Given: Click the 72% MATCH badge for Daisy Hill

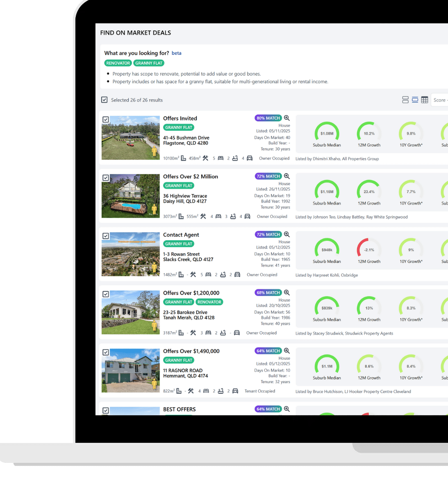Looking at the screenshot, I should [268, 176].
